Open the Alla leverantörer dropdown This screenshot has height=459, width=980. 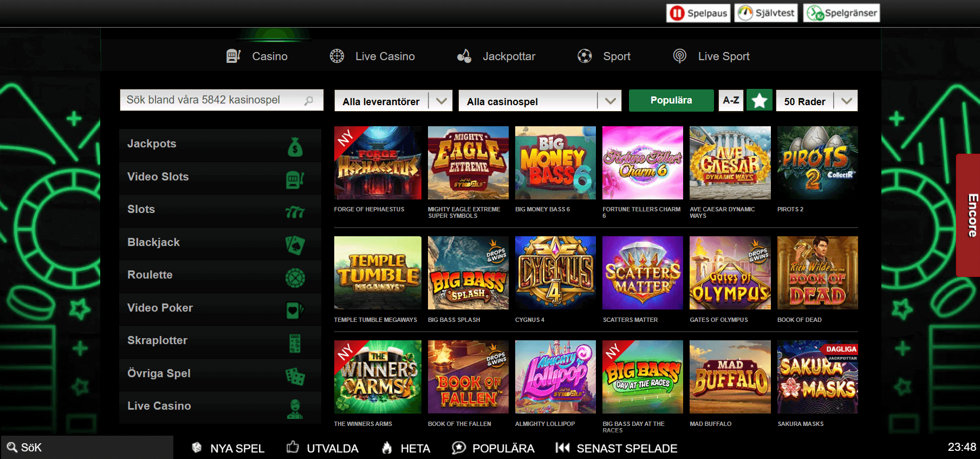(393, 101)
